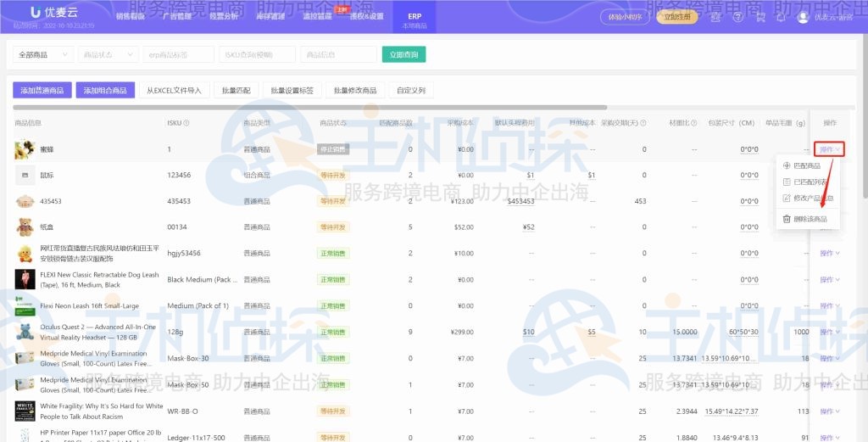Click the horizontal scrollbar above the table
Image resolution: width=868 pixels, height=442 pixels.
coord(309,108)
